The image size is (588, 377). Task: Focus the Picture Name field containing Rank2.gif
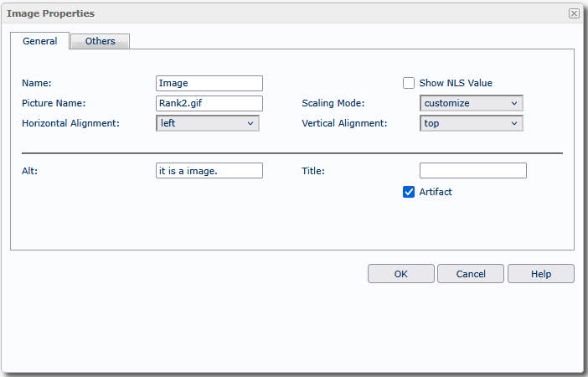(x=209, y=103)
